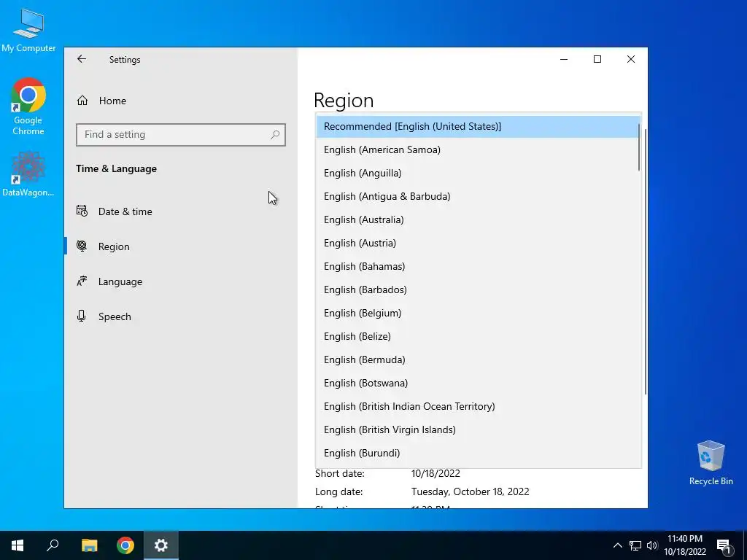Choose English (Austria) in dropdown list
The height and width of the screenshot is (560, 747).
[x=478, y=244]
